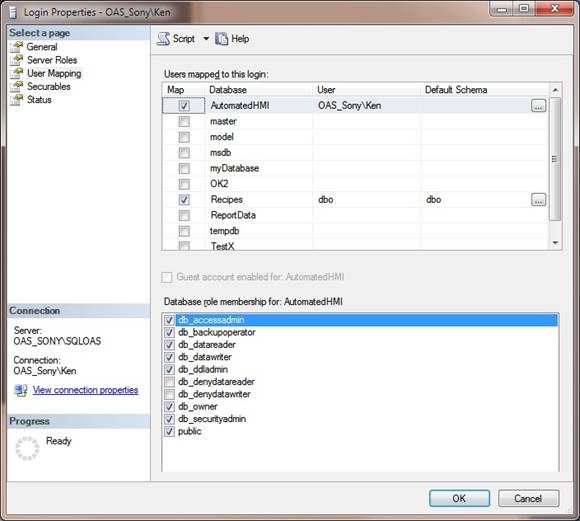This screenshot has height=521, width=580.
Task: Check the msdb database map checkbox
Action: pyautogui.click(x=184, y=152)
